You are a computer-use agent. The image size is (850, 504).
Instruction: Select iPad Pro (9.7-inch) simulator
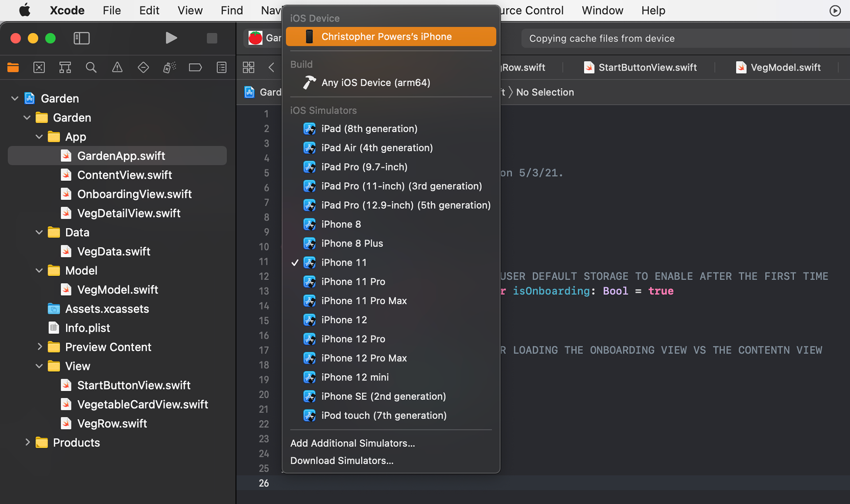391,167
